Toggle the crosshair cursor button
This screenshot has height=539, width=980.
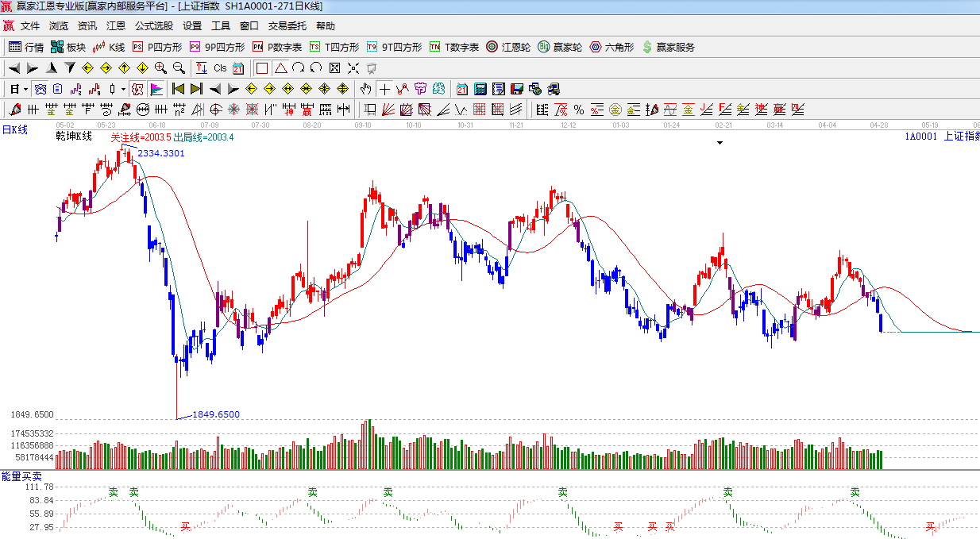click(384, 89)
